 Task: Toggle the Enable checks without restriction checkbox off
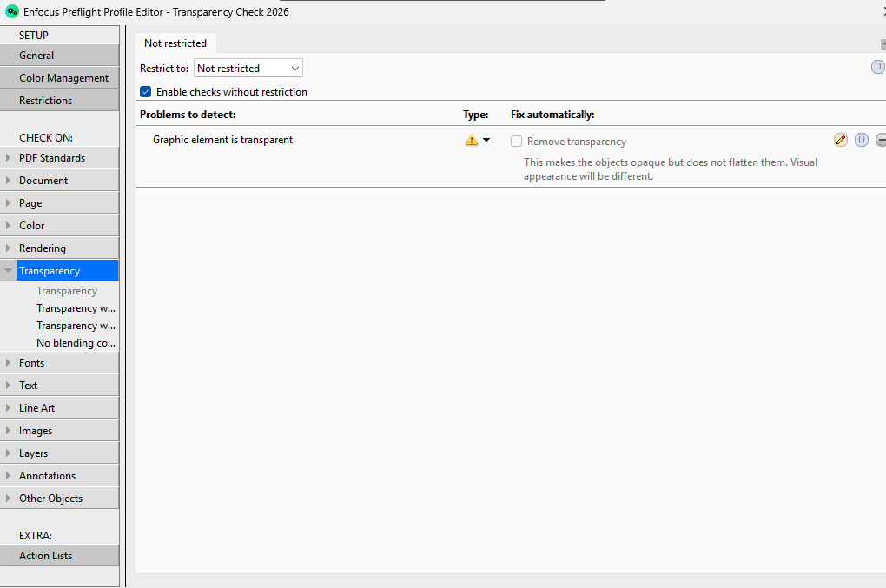[x=145, y=91]
